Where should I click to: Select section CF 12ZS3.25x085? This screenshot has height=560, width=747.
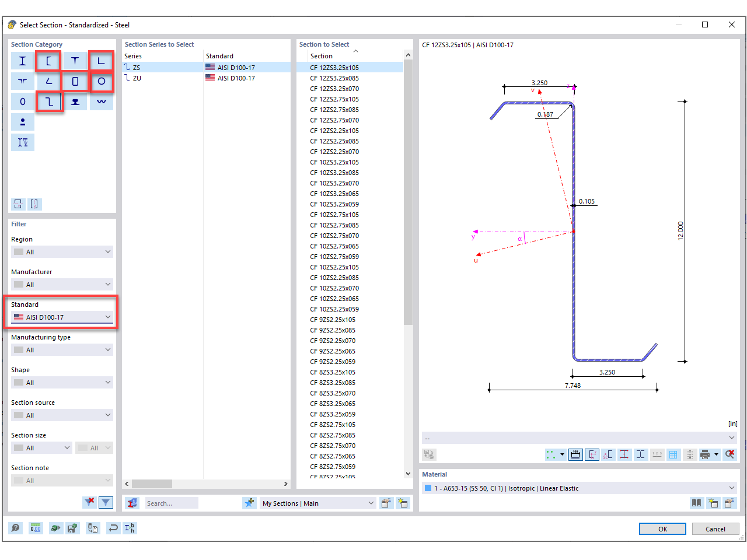(x=334, y=78)
